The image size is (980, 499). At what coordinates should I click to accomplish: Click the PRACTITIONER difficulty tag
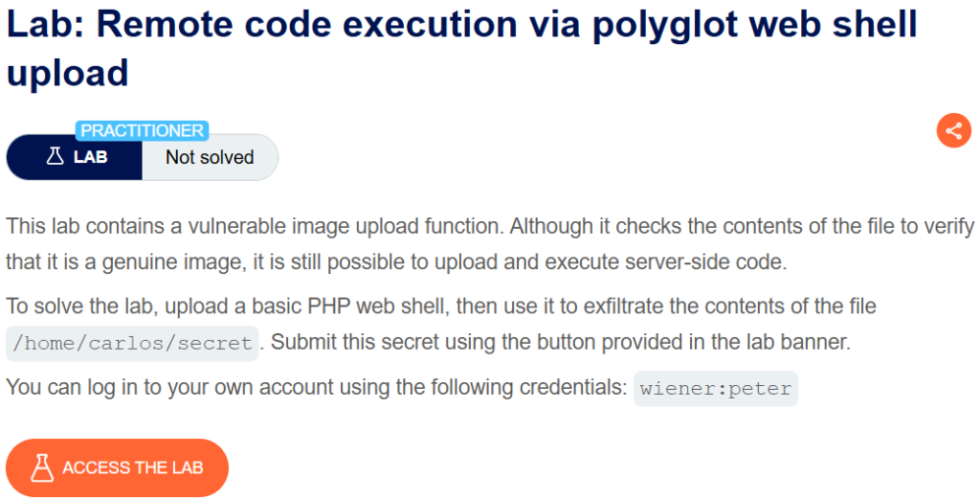point(142,130)
